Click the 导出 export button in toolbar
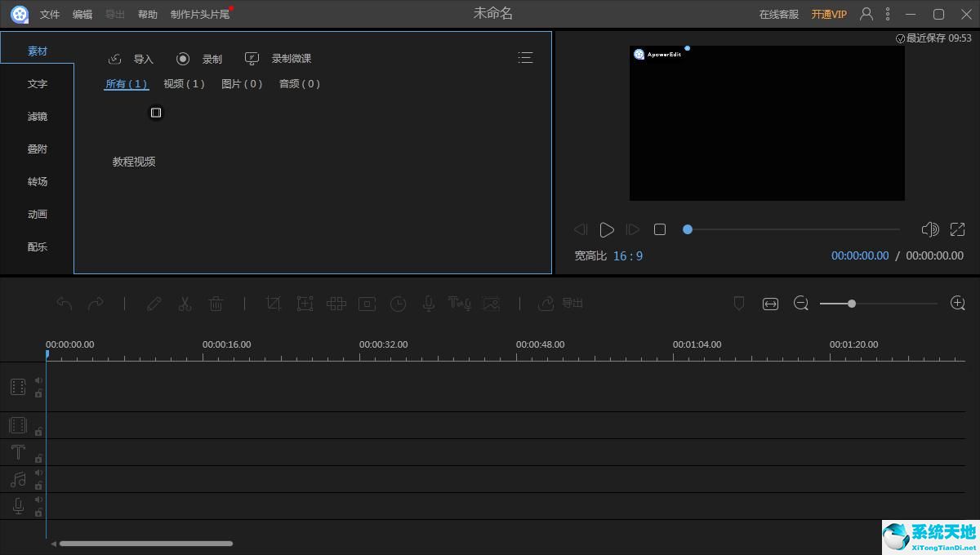 (x=560, y=304)
